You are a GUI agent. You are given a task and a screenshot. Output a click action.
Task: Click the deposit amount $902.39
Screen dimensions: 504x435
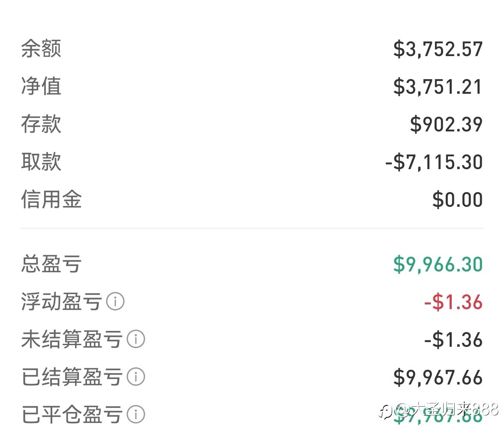click(446, 125)
